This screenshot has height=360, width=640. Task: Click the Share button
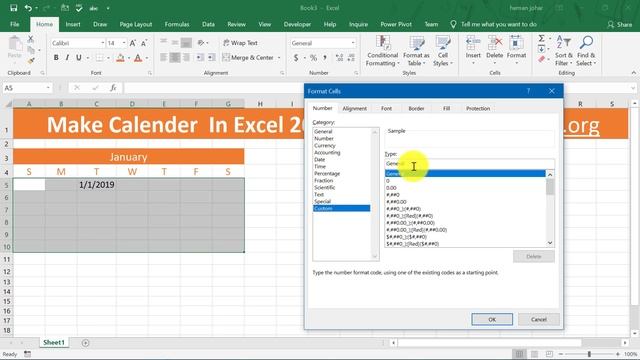[620, 24]
